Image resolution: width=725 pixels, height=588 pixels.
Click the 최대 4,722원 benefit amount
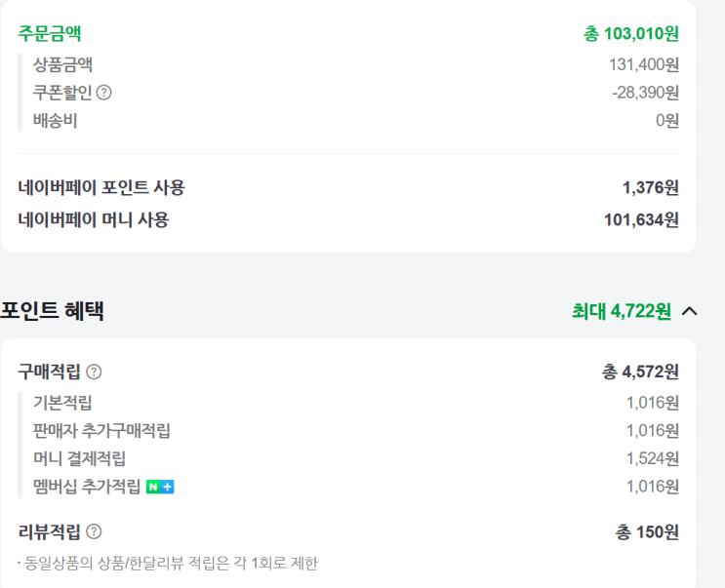[622, 312]
